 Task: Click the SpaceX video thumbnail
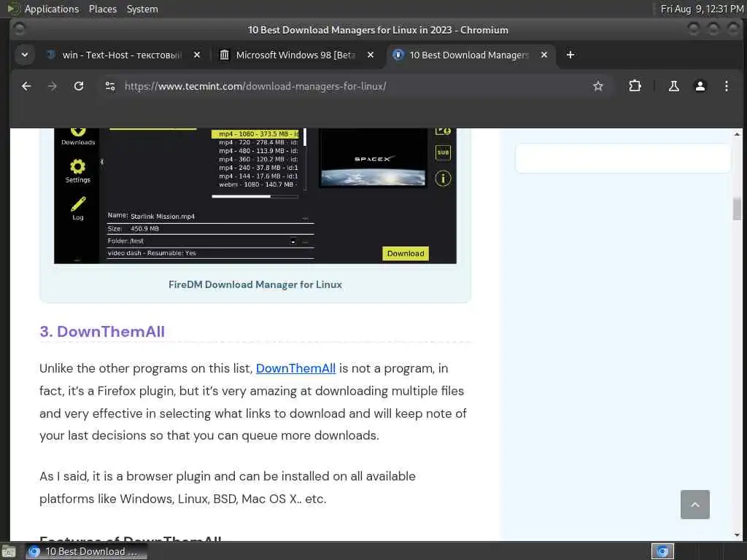373,159
